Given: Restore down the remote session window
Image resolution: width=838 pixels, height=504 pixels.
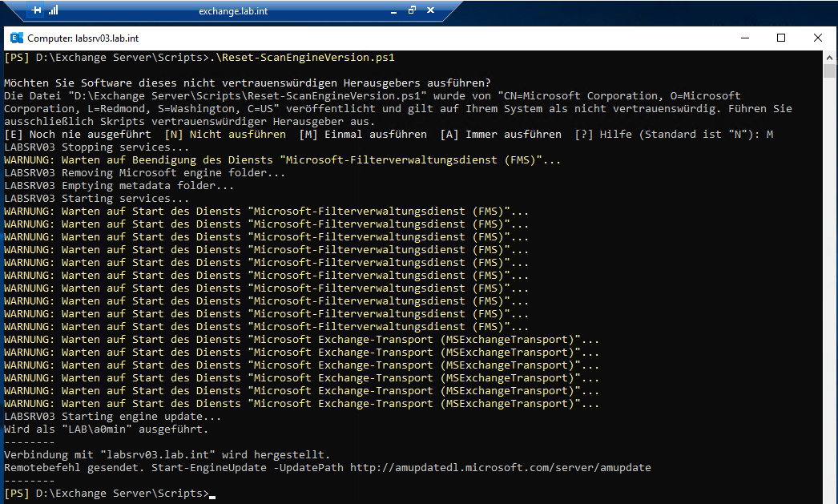Looking at the screenshot, I should 412,10.
